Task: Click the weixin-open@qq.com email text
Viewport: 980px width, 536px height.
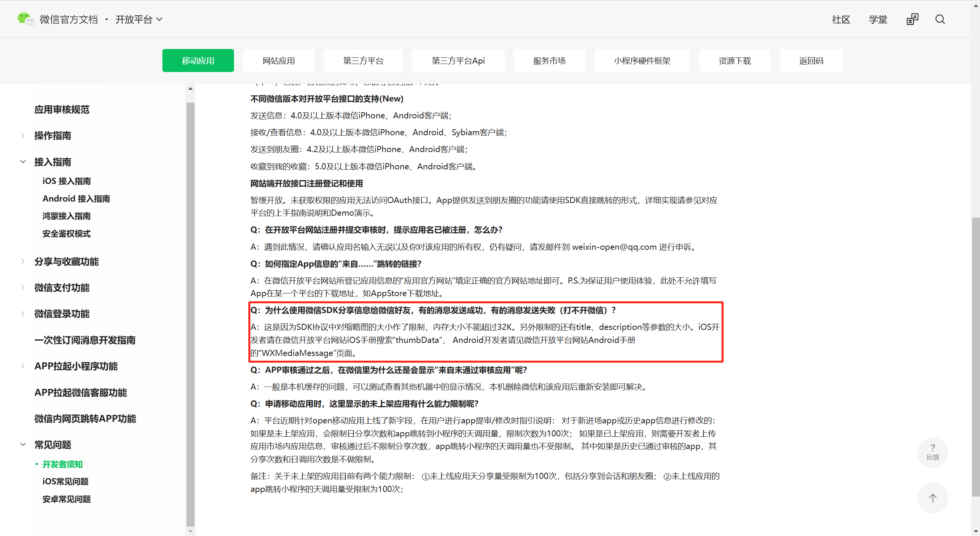Action: pos(614,247)
